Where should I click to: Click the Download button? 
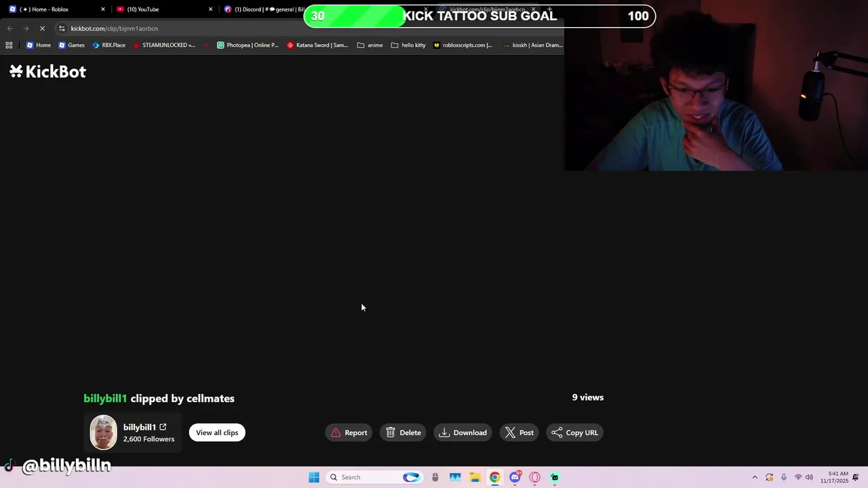coord(462,432)
